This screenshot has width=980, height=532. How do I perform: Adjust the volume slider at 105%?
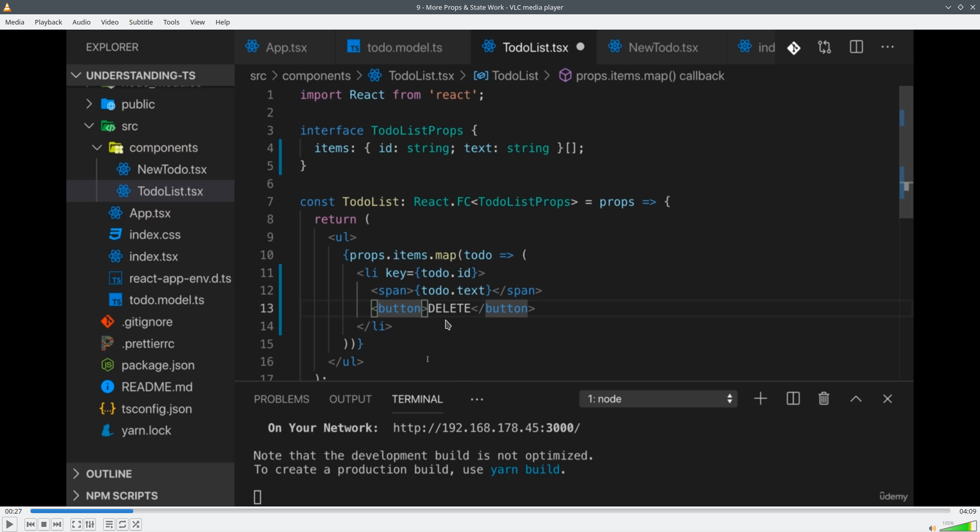point(958,526)
